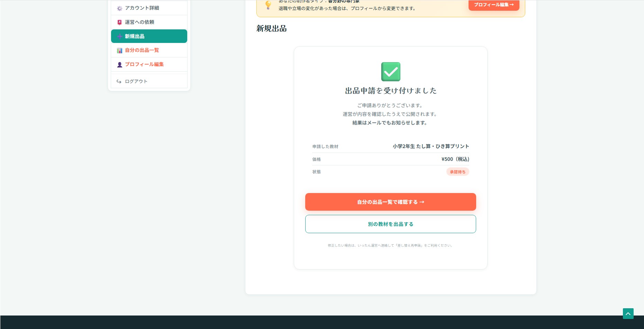644x329 pixels.
Task: Open 運営への依頼 menu item
Action: [x=149, y=22]
